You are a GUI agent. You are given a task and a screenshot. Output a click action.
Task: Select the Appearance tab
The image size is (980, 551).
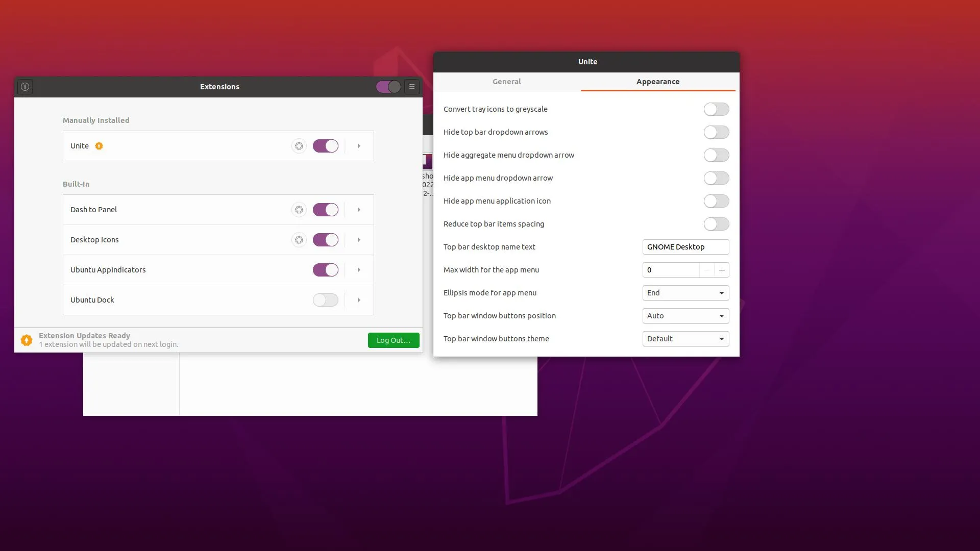(657, 82)
